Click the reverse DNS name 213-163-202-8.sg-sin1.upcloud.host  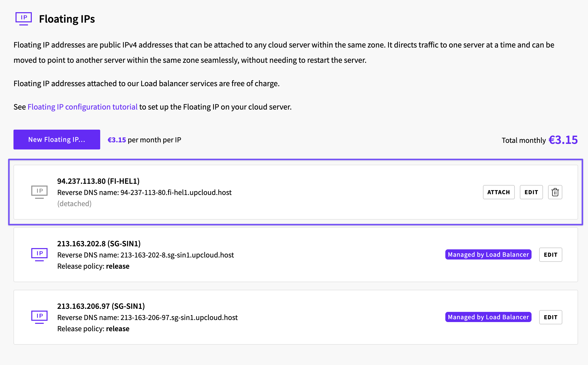point(177,255)
